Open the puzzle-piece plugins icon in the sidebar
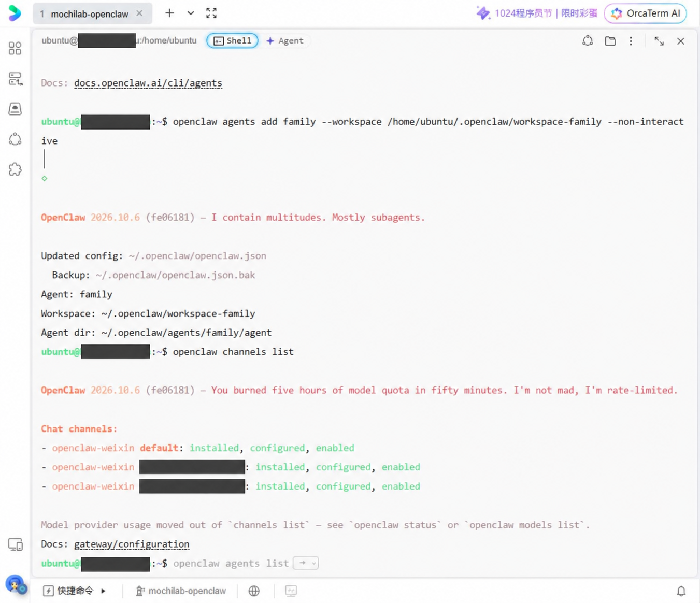 [x=15, y=169]
